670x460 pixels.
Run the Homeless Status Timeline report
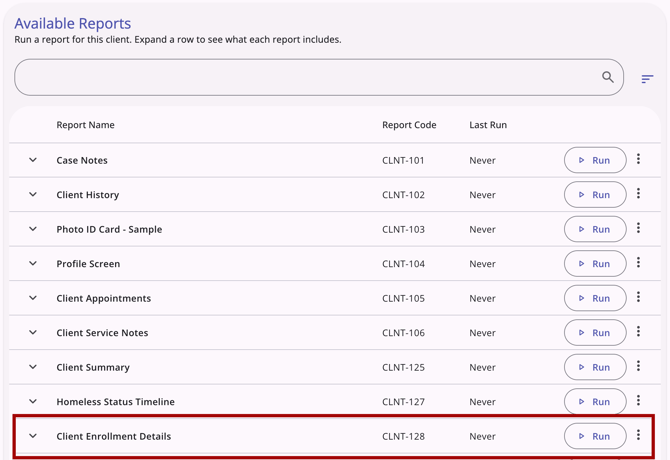click(x=595, y=401)
